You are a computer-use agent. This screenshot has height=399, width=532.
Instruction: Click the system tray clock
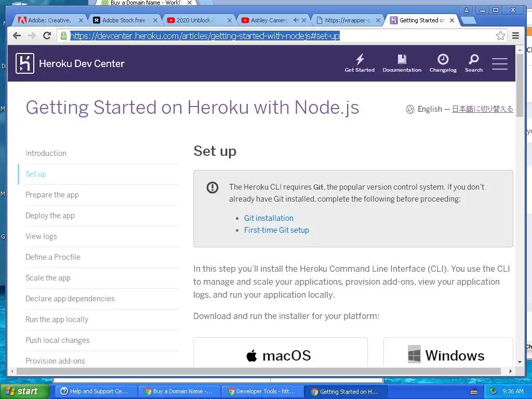tap(513, 391)
